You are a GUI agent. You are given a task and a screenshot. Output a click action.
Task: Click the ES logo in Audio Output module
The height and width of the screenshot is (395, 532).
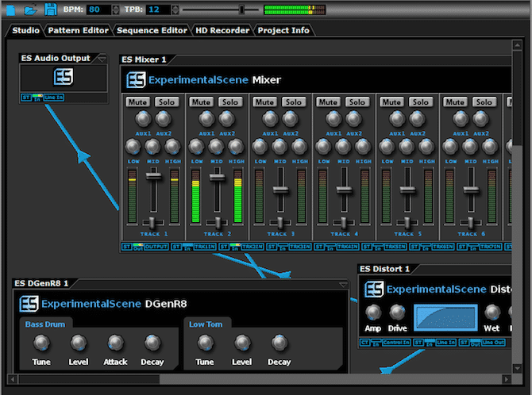coord(64,77)
